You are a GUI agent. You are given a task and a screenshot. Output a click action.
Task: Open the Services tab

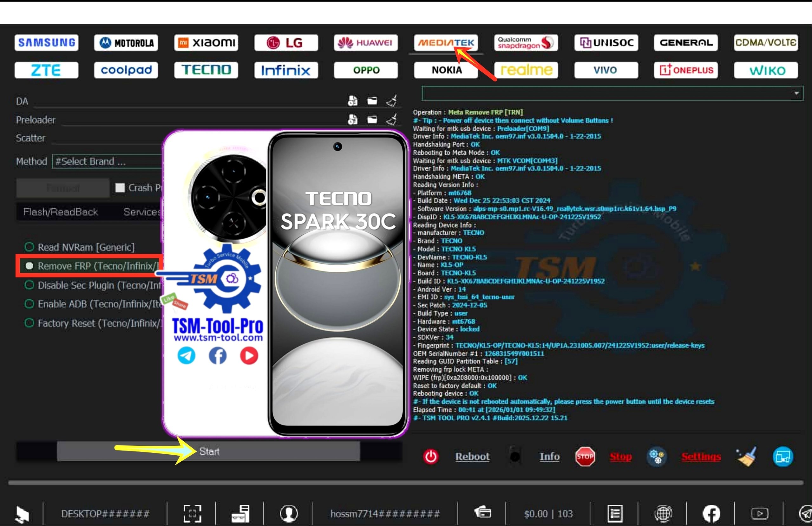click(142, 212)
